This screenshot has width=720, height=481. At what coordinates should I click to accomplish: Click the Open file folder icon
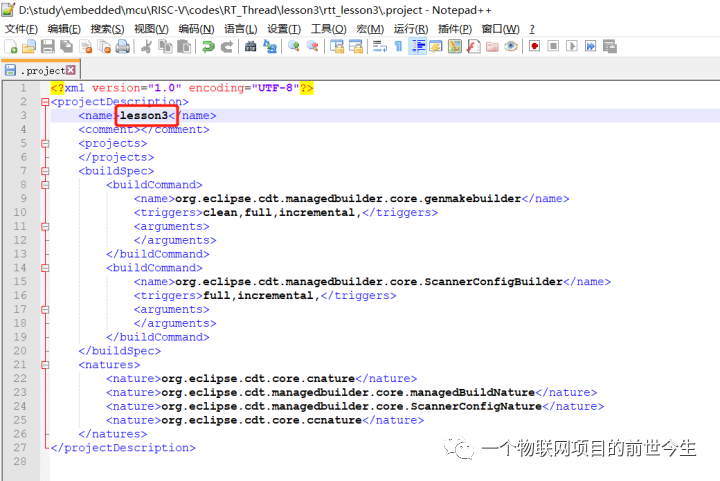[29, 46]
